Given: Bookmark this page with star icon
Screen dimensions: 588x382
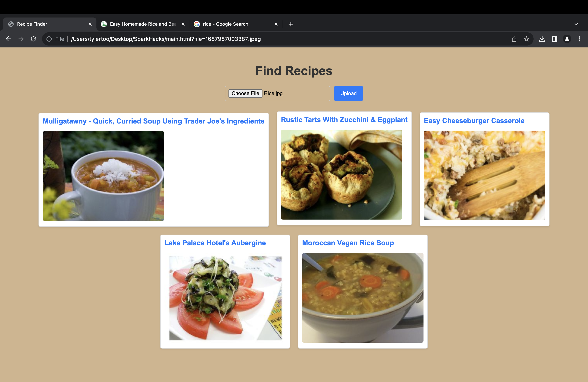Looking at the screenshot, I should 527,39.
